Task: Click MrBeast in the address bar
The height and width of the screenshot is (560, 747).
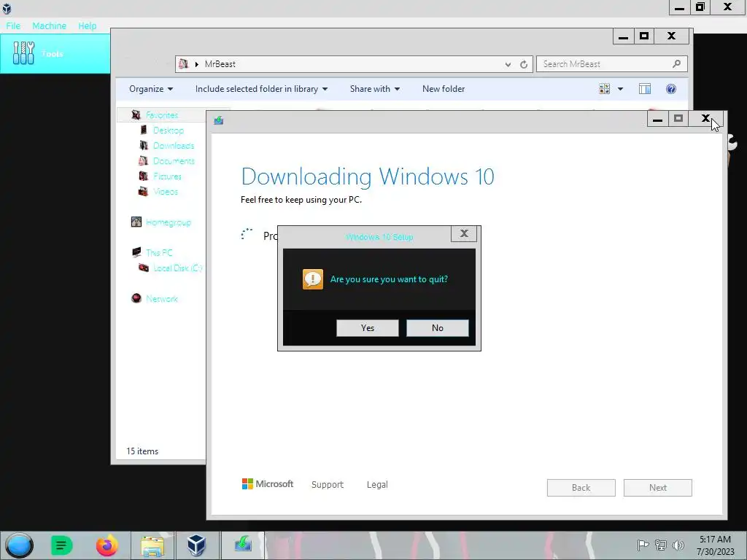Action: coord(220,64)
